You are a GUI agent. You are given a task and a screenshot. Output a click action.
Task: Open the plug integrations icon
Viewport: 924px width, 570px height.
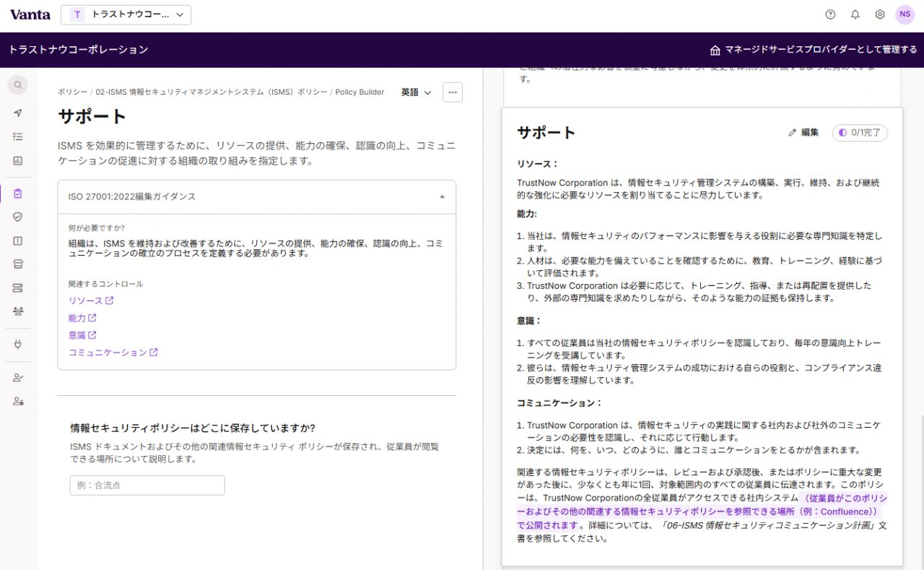(18, 345)
